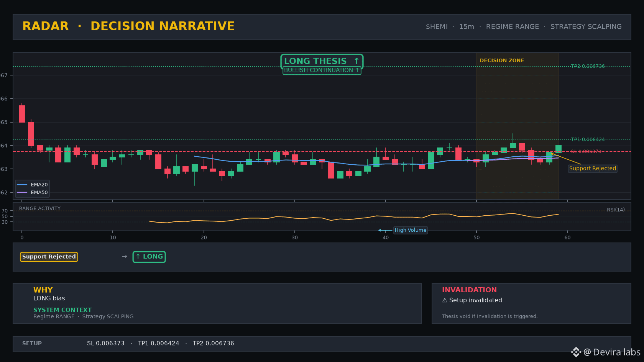Click the INVALIDATION panel heading
644x362 pixels.
point(469,290)
